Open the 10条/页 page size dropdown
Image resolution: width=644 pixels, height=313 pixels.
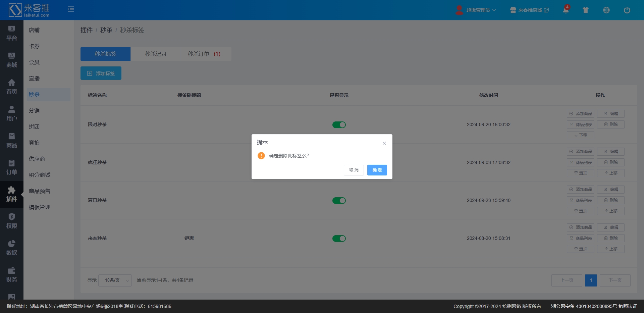coord(115,280)
